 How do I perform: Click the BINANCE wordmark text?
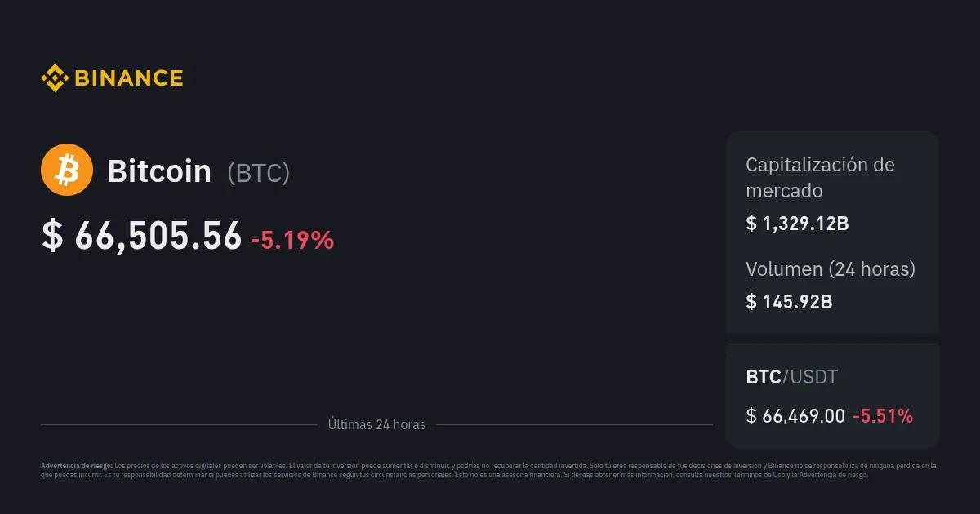[129, 78]
